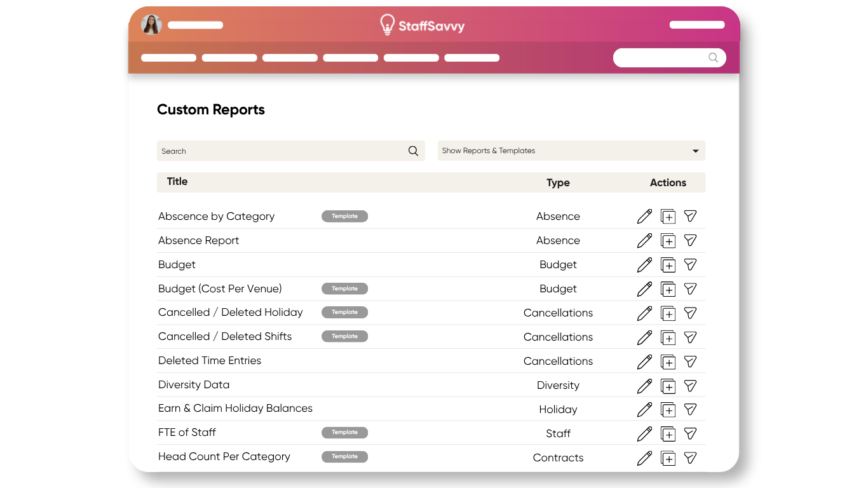Open the Diversity Data title
Screen dimensions: 868x488
tap(194, 385)
